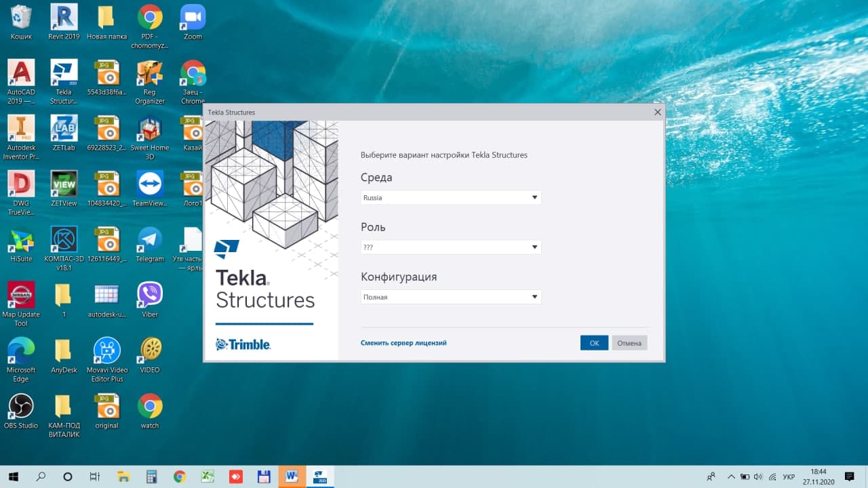Select the AutoCAD 2019 desktop shortcut

pos(21,83)
